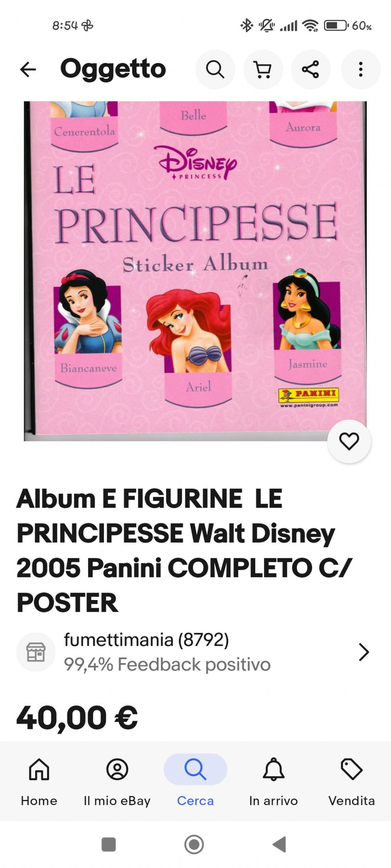Tap the 99,4% Feedback positivo text
This screenshot has height=868, width=391.
pyautogui.click(x=167, y=664)
